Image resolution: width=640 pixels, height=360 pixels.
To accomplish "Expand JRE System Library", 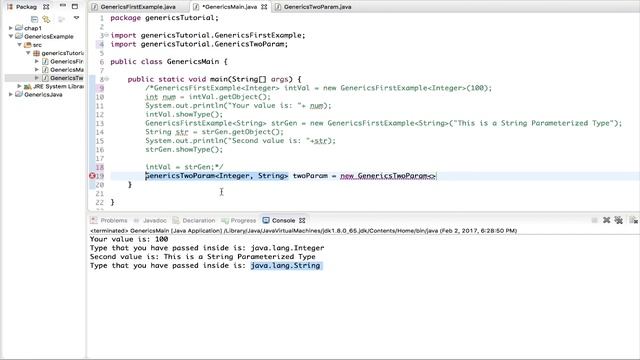I will click(x=19, y=86).
